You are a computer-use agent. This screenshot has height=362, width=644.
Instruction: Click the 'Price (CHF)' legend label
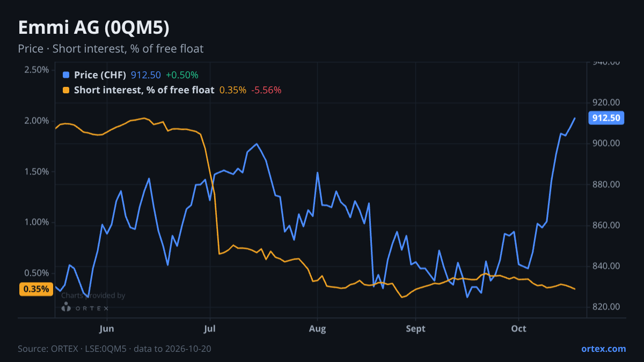(100, 75)
